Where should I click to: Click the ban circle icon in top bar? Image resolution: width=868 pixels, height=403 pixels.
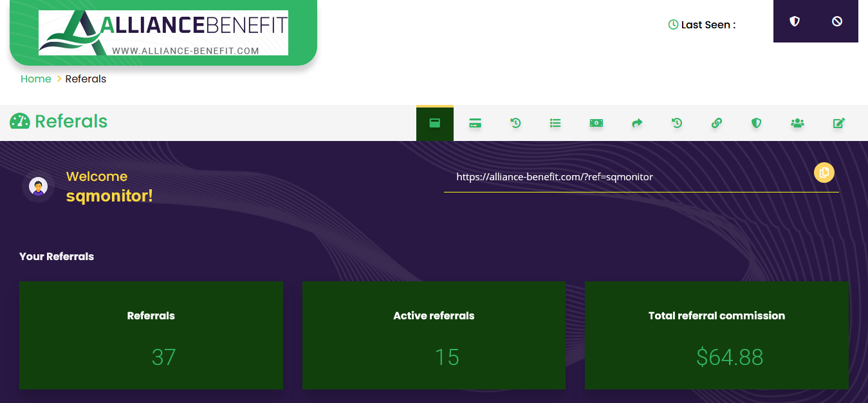(x=837, y=21)
